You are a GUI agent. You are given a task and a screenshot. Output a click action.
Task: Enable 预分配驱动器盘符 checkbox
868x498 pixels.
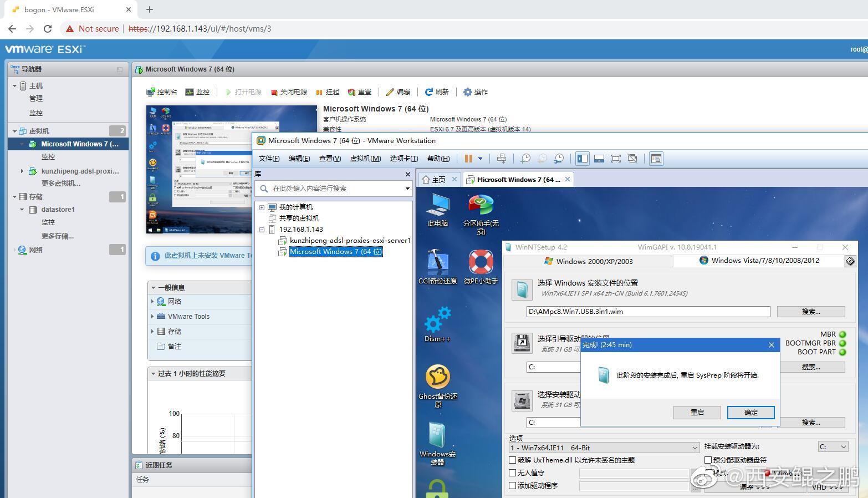pyautogui.click(x=708, y=460)
